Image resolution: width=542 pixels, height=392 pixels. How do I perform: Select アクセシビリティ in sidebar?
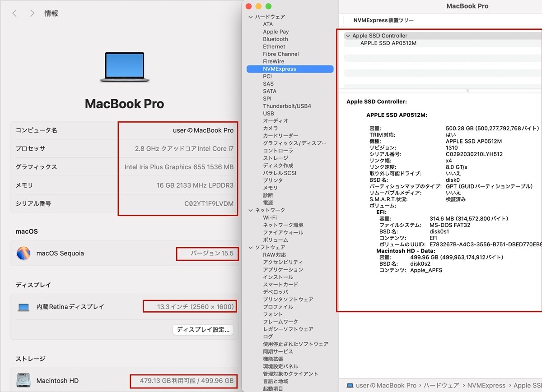(x=283, y=262)
